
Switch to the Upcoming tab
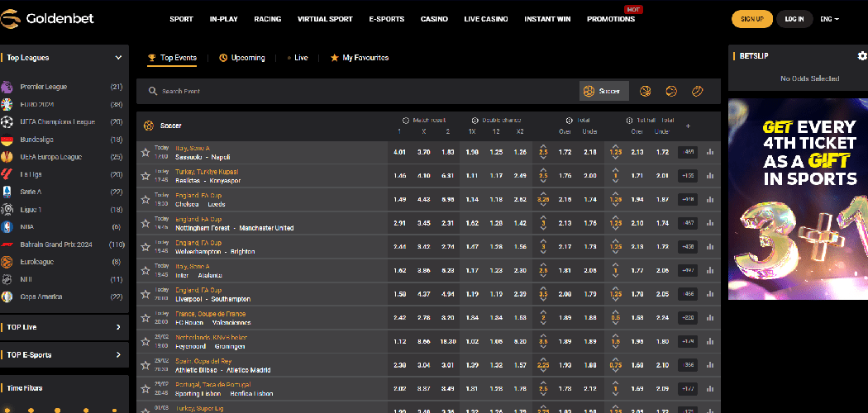coord(242,58)
